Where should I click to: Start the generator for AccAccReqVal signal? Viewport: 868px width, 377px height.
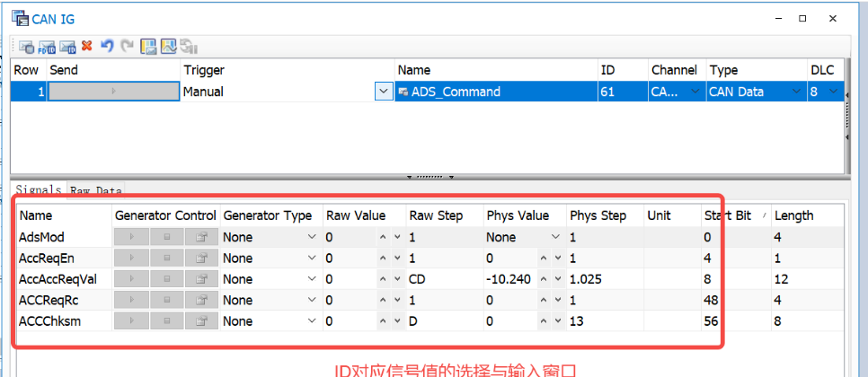(x=131, y=279)
